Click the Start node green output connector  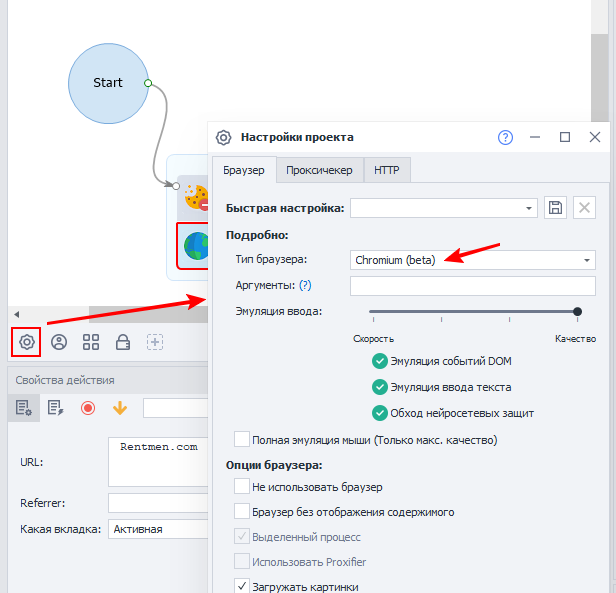(148, 83)
